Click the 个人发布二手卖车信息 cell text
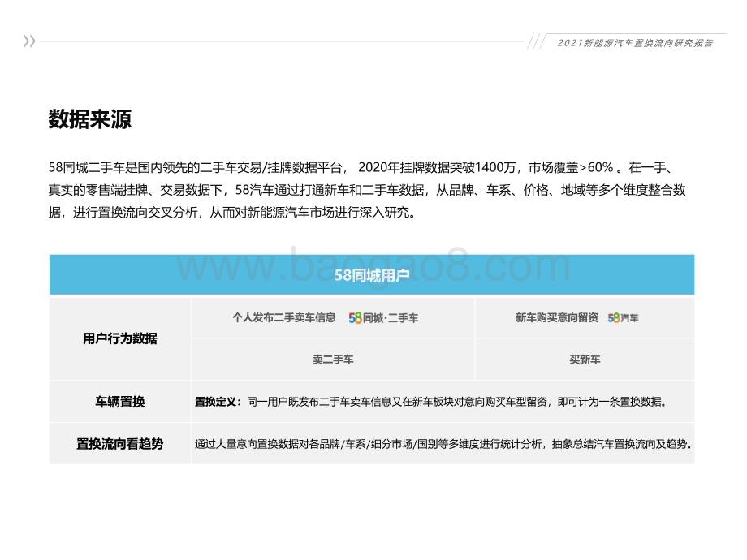The height and width of the screenshot is (560, 747). (284, 317)
